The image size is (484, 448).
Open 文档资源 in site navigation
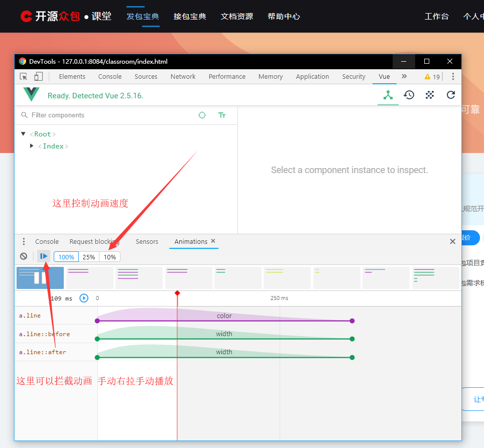click(237, 17)
